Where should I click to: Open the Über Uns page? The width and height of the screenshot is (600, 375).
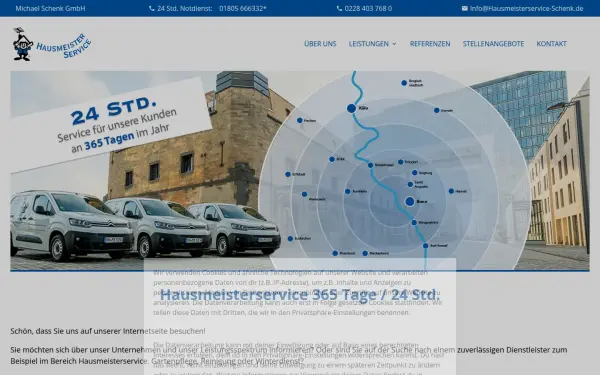click(x=320, y=44)
